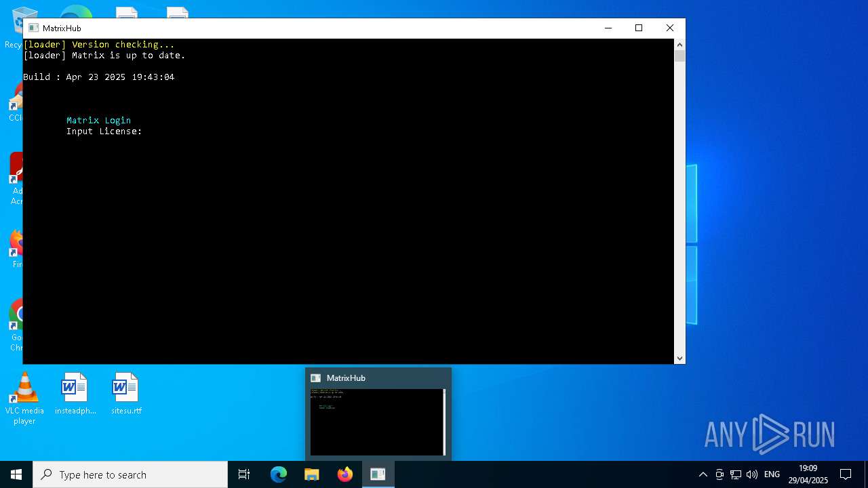Switch the ENG input language indicator
The height and width of the screenshot is (488, 868).
coord(772,474)
